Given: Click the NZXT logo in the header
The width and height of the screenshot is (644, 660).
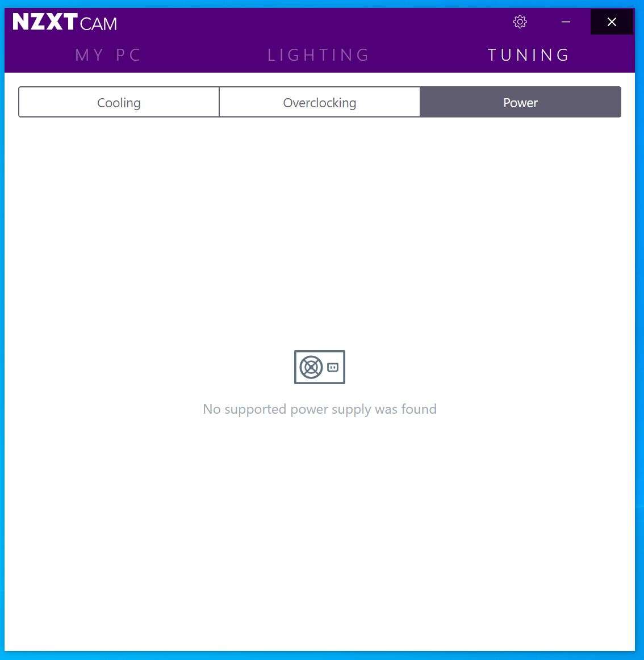Looking at the screenshot, I should coord(45,22).
